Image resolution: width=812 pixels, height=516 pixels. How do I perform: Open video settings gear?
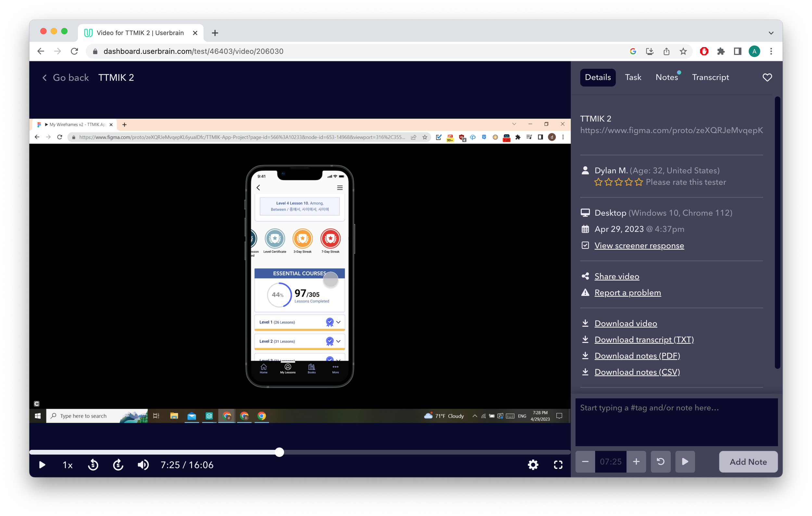click(x=533, y=465)
